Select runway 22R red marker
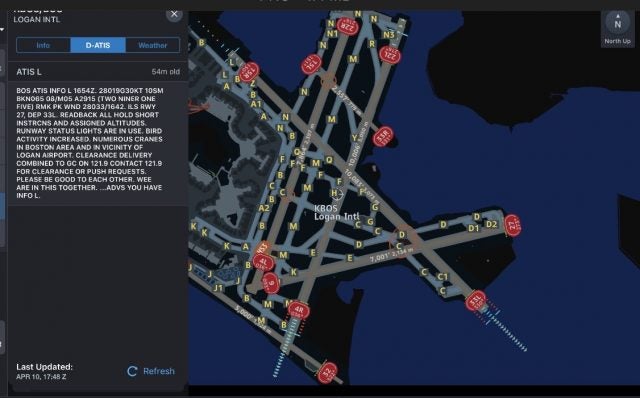Screen dimensions: 640x398 [348, 27]
